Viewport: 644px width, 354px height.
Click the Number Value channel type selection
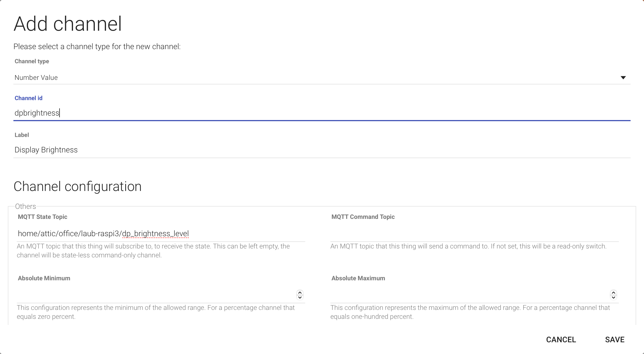[x=36, y=78]
